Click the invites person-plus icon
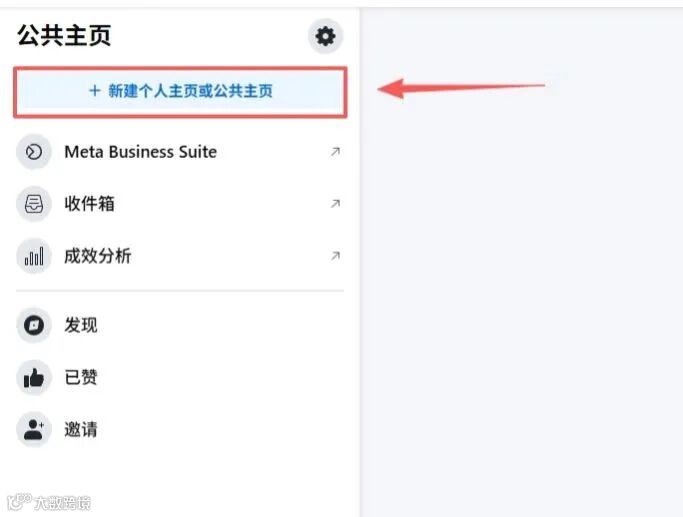The height and width of the screenshot is (517, 683). pos(34,429)
